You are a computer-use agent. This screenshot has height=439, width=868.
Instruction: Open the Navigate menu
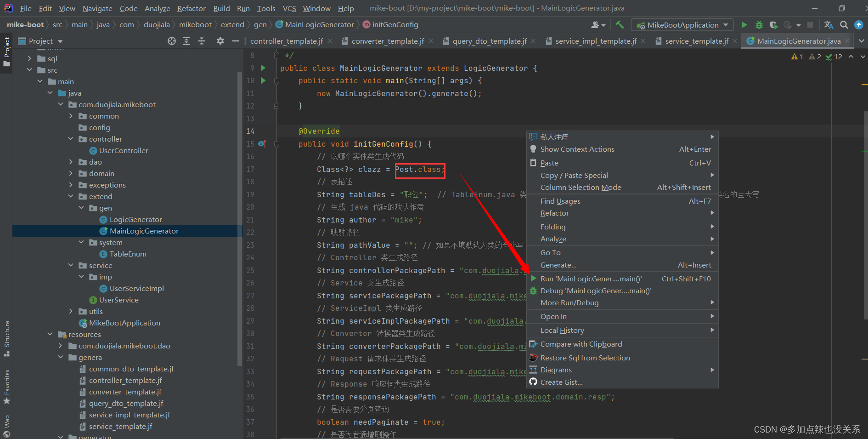pos(97,8)
